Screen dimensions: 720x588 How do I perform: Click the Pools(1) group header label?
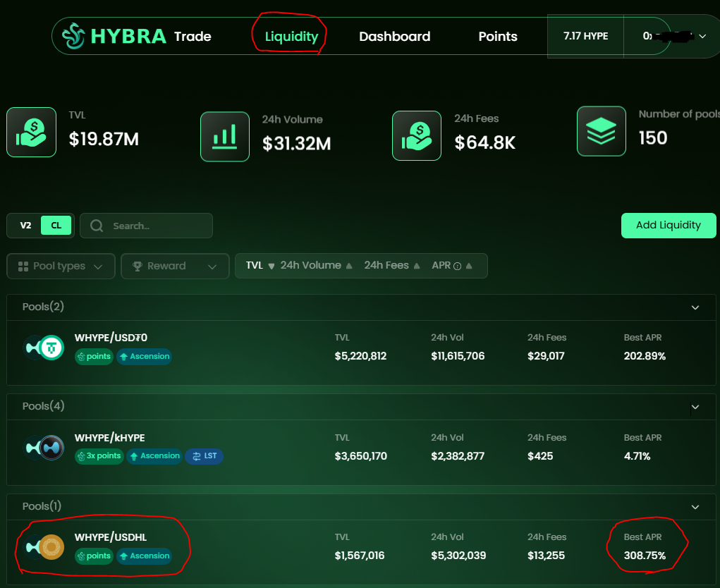(x=42, y=506)
